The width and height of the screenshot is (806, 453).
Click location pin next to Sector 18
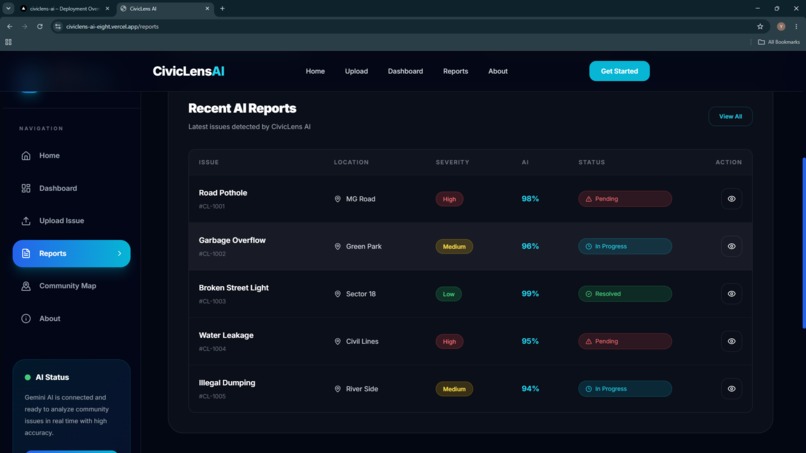tap(338, 294)
